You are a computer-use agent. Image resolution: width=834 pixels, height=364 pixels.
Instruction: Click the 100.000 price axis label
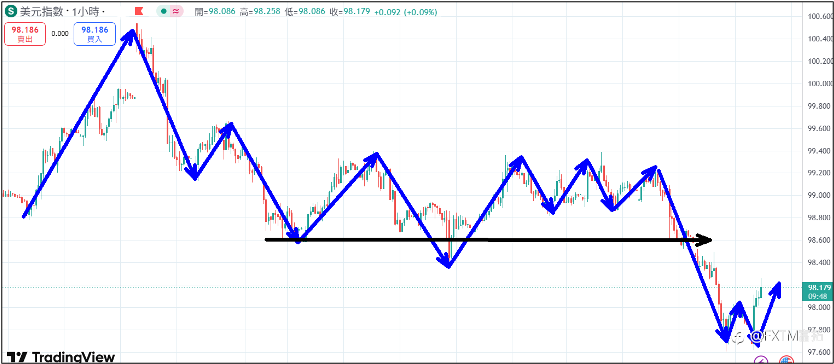click(x=819, y=84)
